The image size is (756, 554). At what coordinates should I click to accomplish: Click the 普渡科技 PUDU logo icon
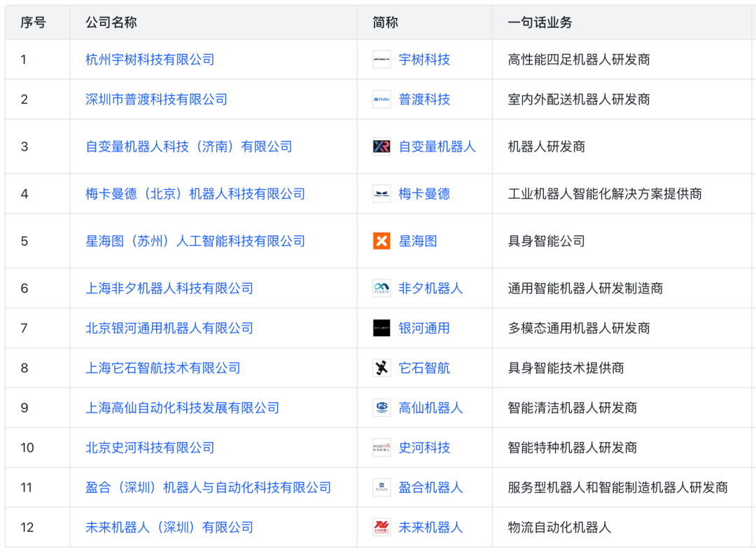(x=381, y=99)
